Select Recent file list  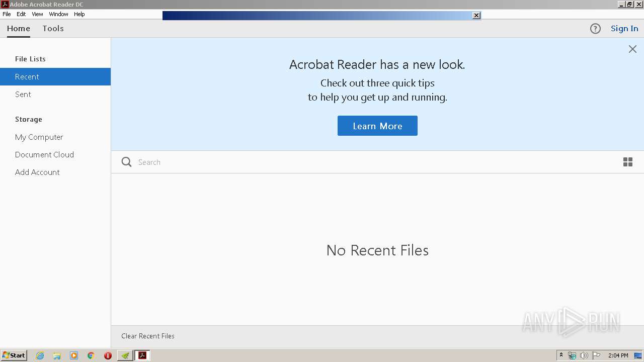(55, 77)
